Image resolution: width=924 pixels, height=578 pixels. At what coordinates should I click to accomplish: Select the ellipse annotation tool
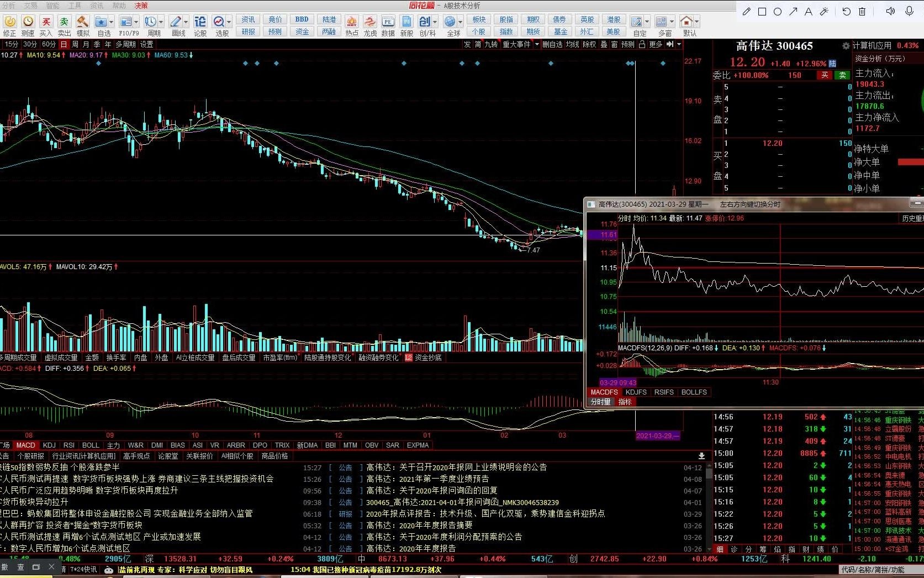coord(778,11)
